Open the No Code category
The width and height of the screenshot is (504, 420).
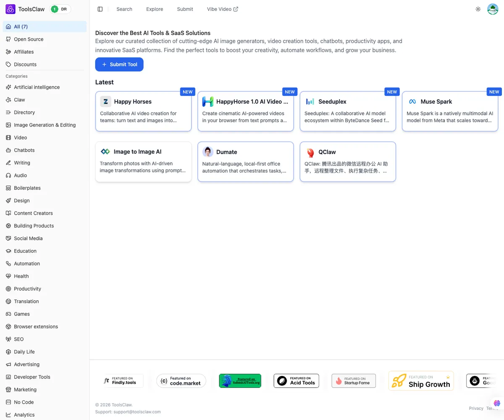tap(45, 402)
